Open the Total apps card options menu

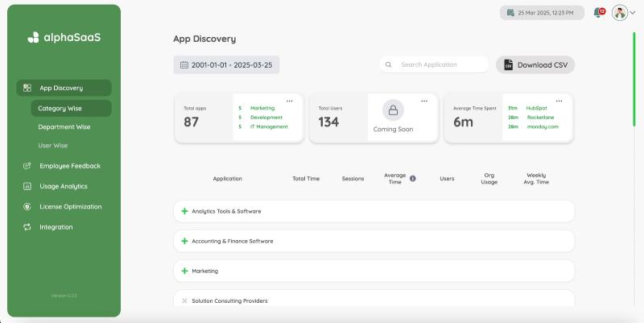(x=290, y=101)
